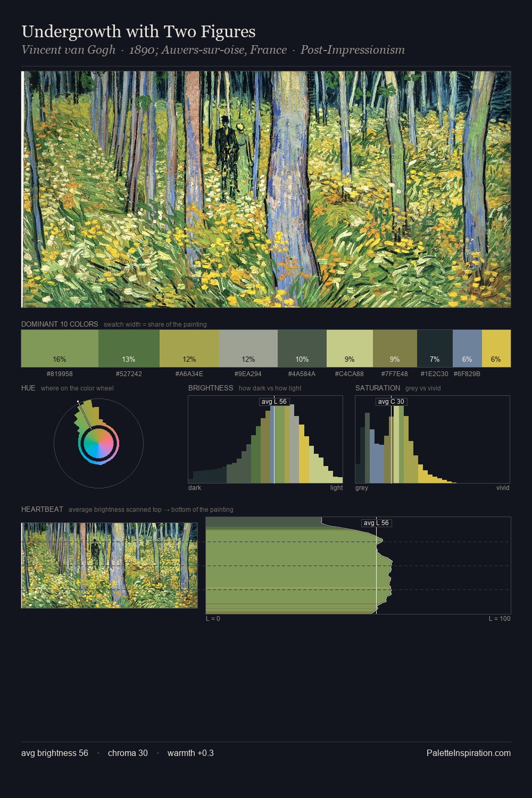The width and height of the screenshot is (532, 798).
Task: Click 'how dark vs how light' caption
Action: tap(270, 388)
